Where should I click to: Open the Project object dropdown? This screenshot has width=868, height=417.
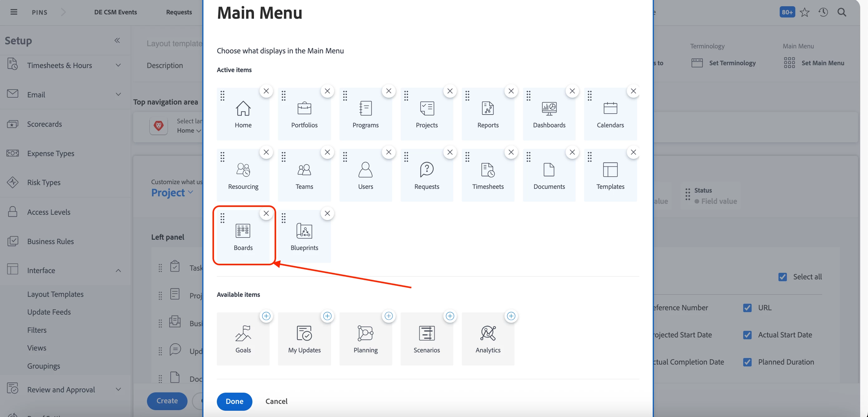click(172, 193)
